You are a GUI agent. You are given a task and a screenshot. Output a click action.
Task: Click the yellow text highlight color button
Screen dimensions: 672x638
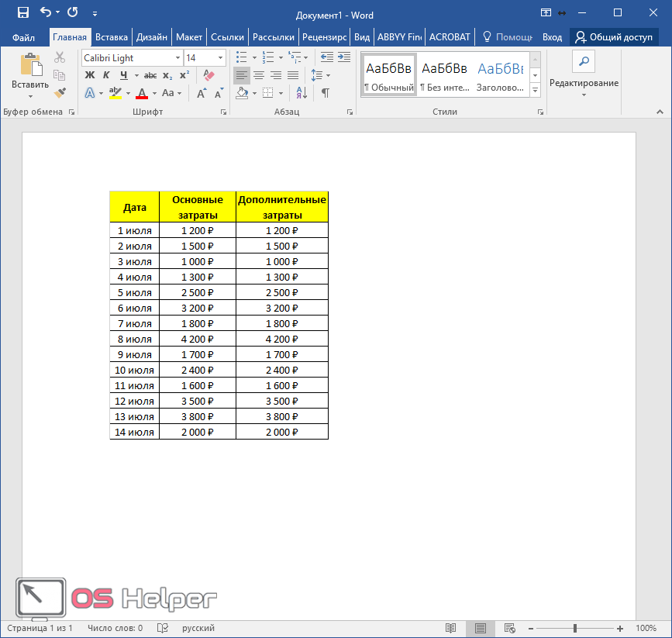[115, 93]
